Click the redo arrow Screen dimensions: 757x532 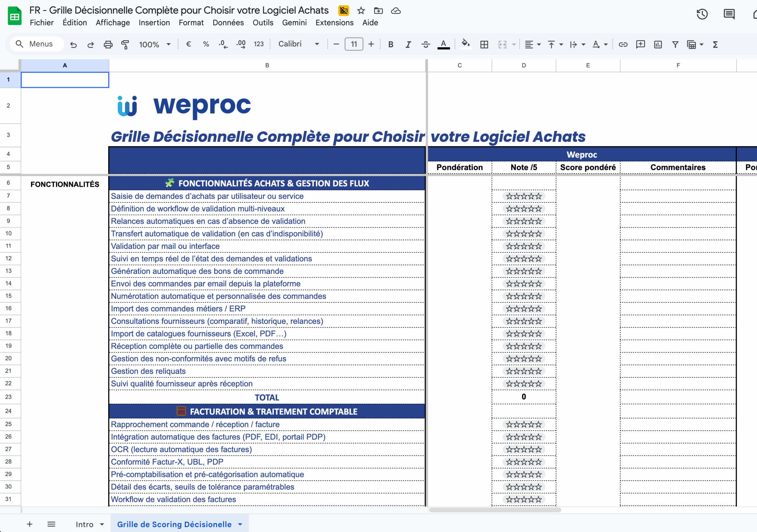tap(91, 44)
